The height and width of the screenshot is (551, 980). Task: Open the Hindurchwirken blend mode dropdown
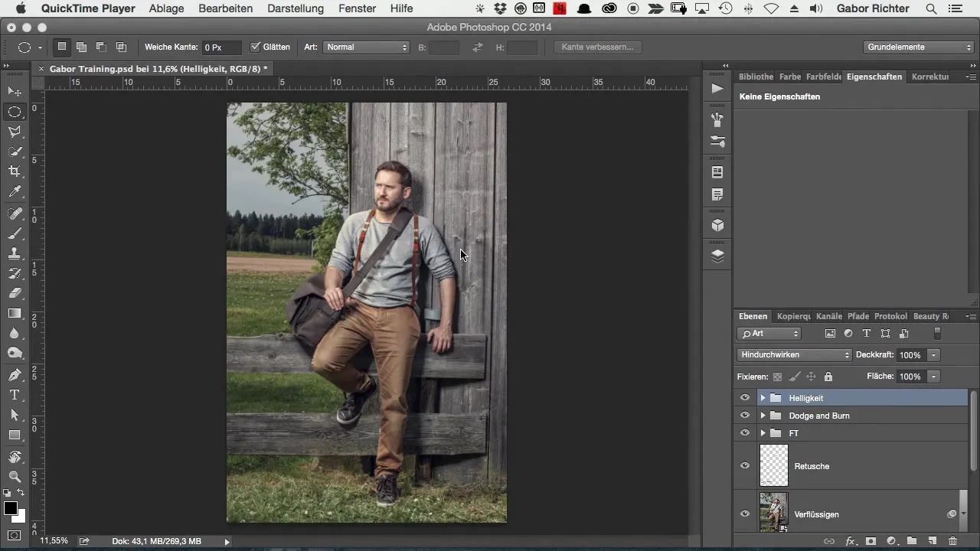coord(794,355)
